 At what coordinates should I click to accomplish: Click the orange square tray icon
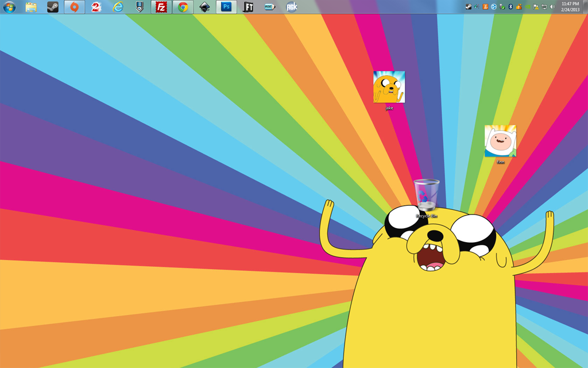coord(485,6)
